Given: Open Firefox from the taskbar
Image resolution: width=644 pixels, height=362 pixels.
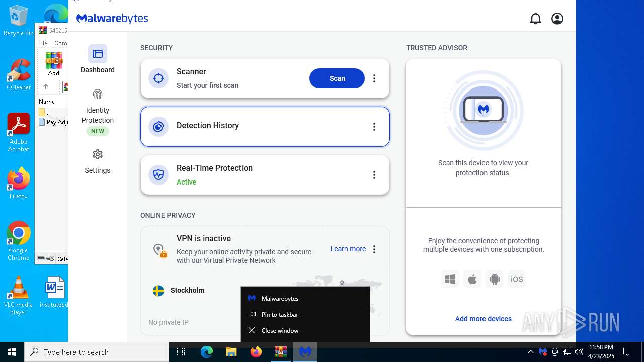Looking at the screenshot, I should point(256,352).
